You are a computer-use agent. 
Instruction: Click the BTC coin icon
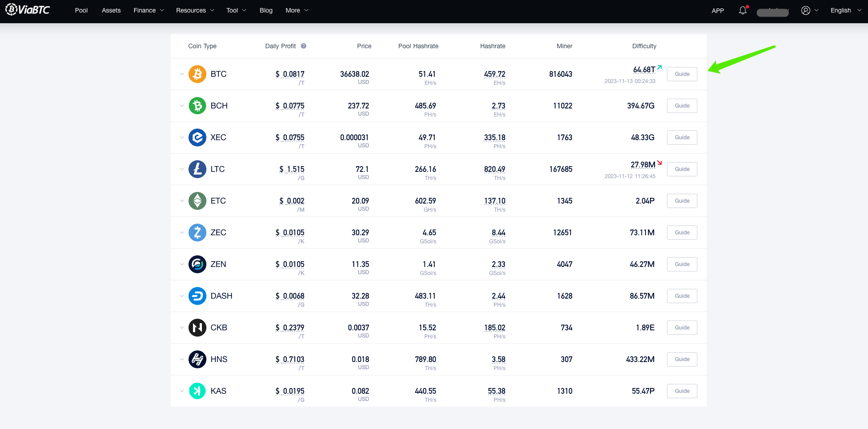tap(197, 74)
